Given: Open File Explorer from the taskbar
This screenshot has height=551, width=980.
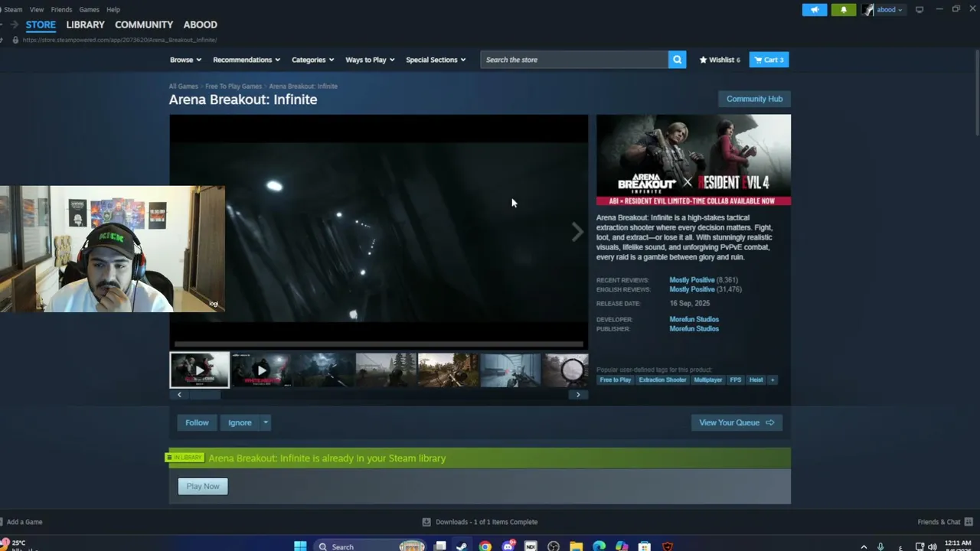Looking at the screenshot, I should point(577,546).
